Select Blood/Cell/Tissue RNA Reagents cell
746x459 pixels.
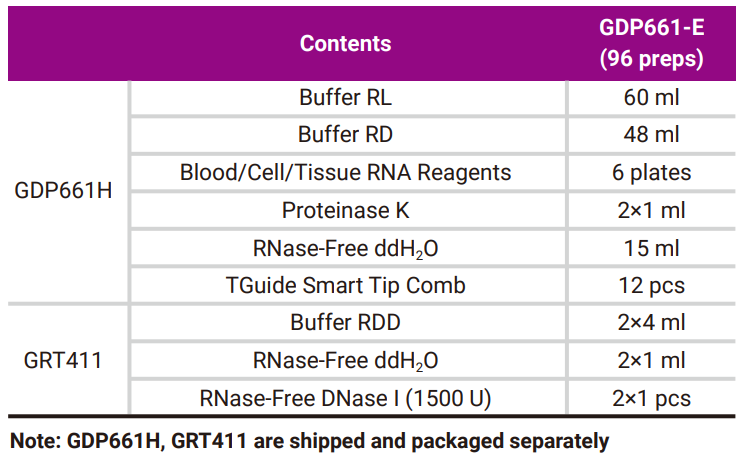(346, 172)
